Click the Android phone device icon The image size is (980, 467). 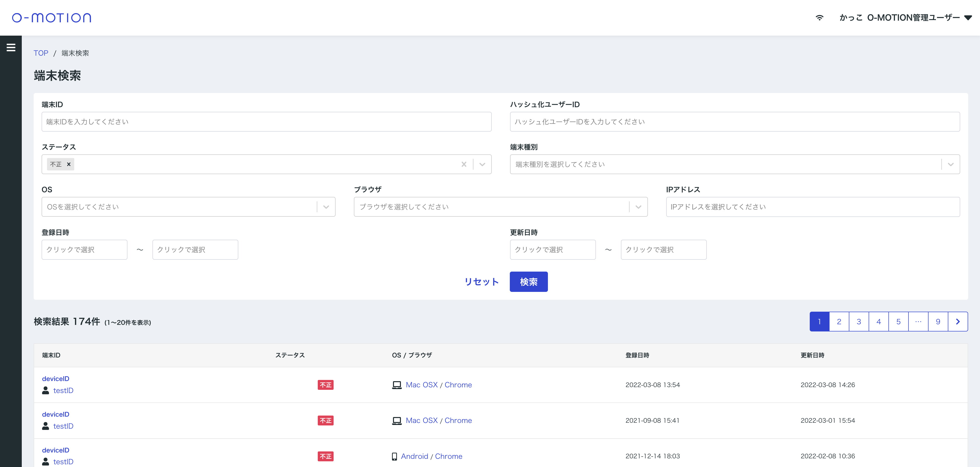pos(394,456)
